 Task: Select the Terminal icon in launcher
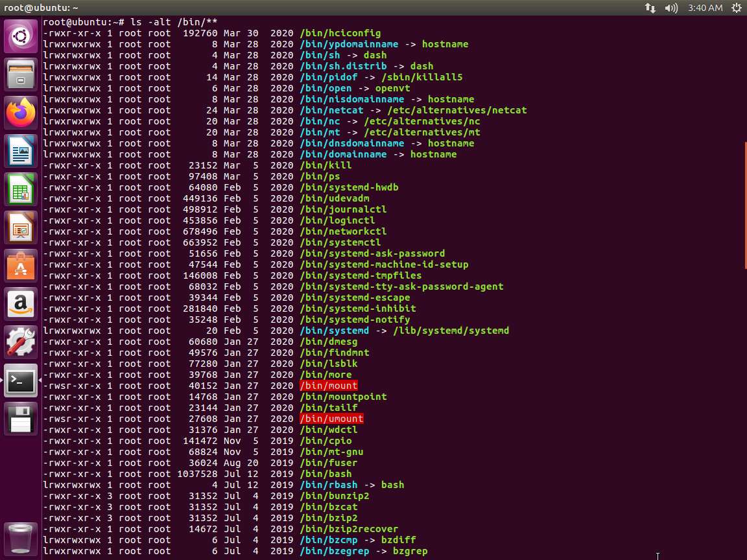point(21,381)
